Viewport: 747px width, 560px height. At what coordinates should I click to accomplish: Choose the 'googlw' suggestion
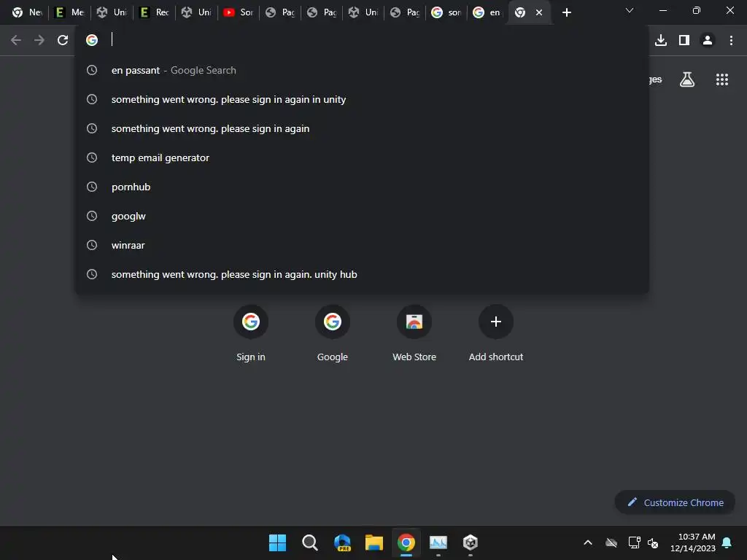point(362,216)
